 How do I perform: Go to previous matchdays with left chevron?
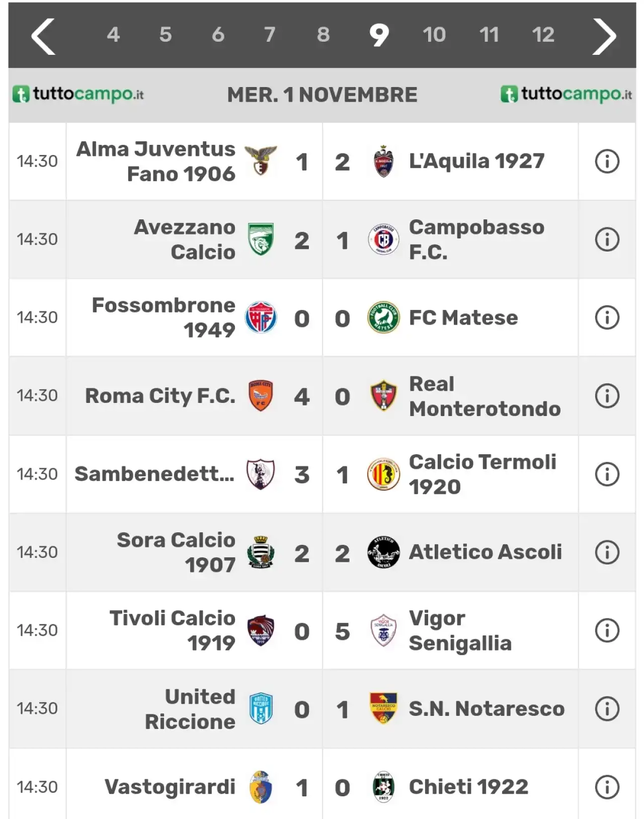[x=43, y=36]
